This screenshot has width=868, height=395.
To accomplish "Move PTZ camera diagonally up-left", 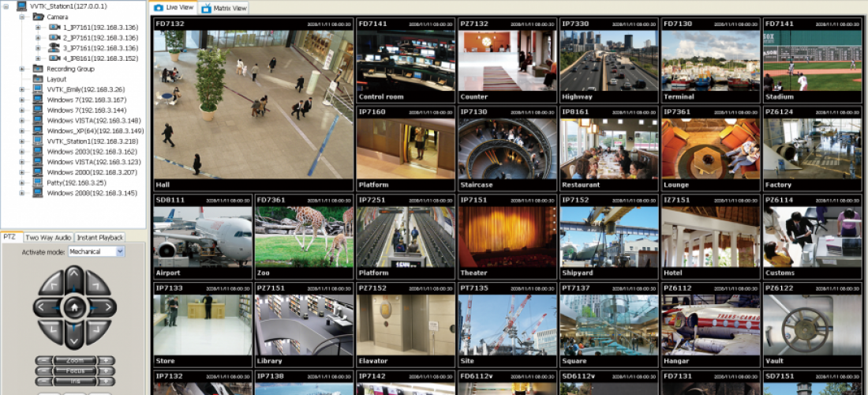I will click(x=52, y=284).
